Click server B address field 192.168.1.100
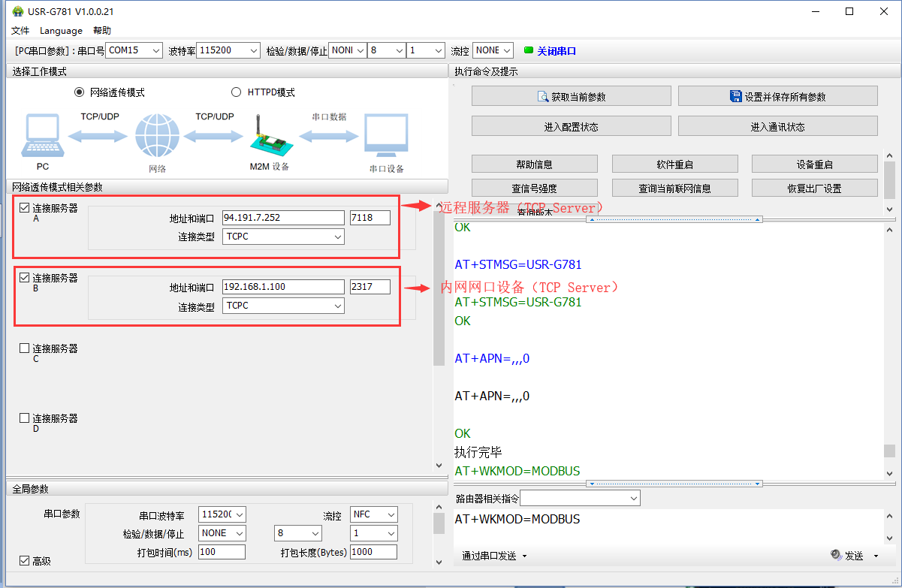This screenshot has height=588, width=902. tap(282, 287)
